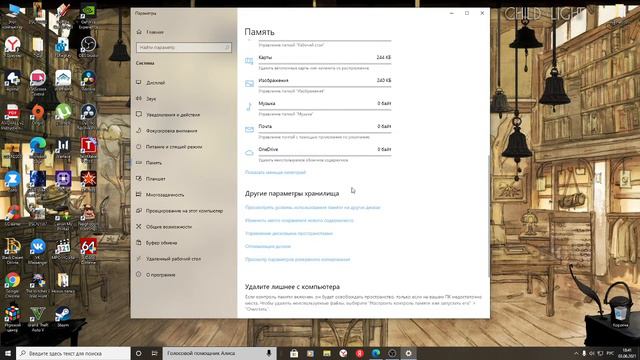Open Google Chrome desktop shortcut
Screen dimensions: 640x360
coord(13,284)
